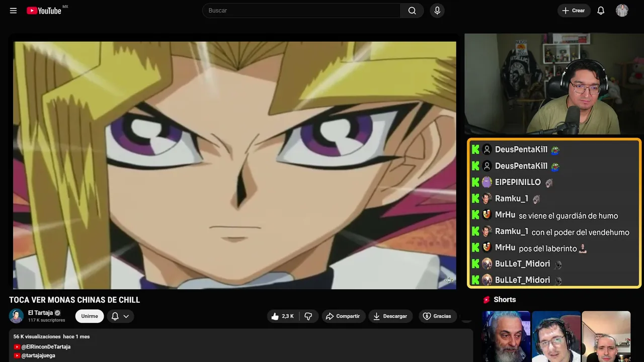
Task: Click chat message se viene el guardián de humo
Action: click(569, 216)
